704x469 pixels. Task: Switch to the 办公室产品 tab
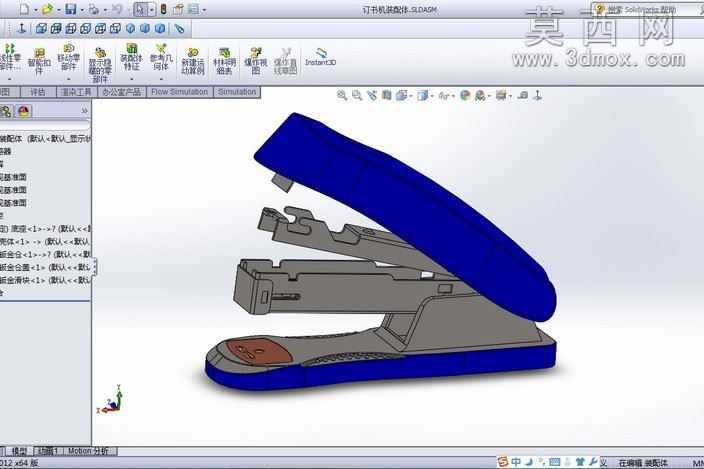122,92
